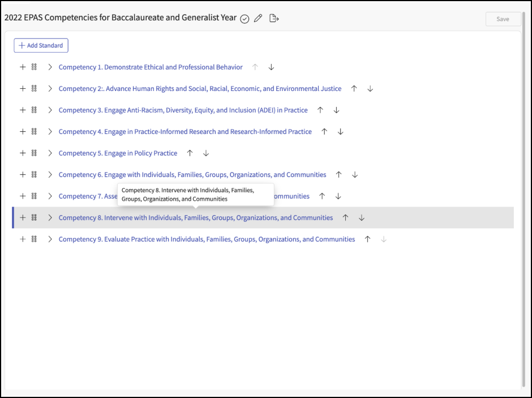The width and height of the screenshot is (532, 398).
Task: Click the export icon next to title
Action: pos(274,18)
